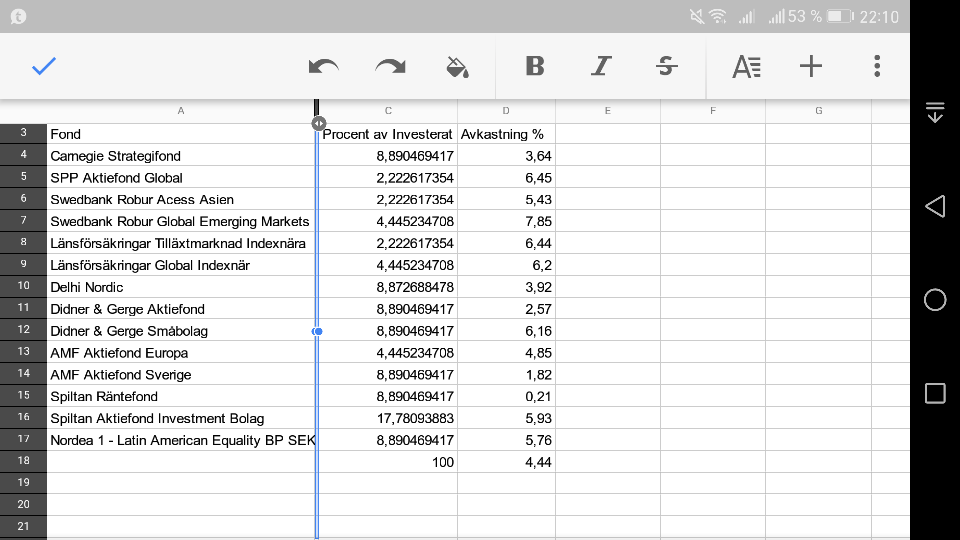960x540 pixels.
Task: Tap the Wi-Fi status icon
Action: pos(718,17)
